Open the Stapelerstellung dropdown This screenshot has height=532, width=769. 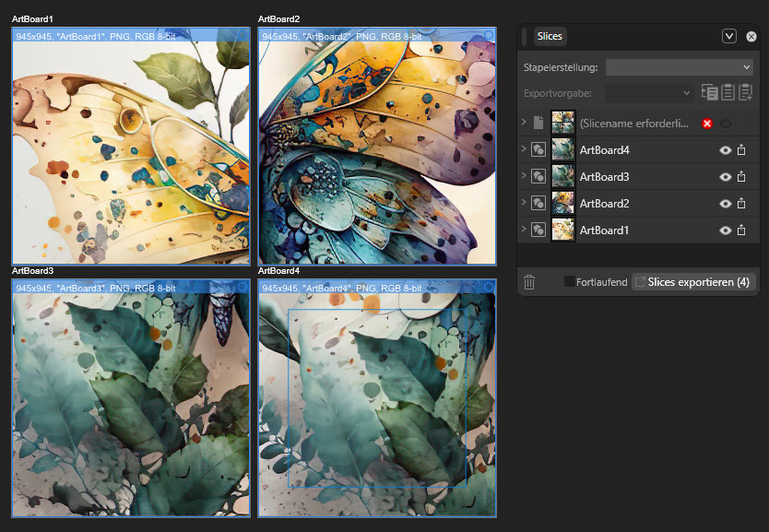[680, 67]
